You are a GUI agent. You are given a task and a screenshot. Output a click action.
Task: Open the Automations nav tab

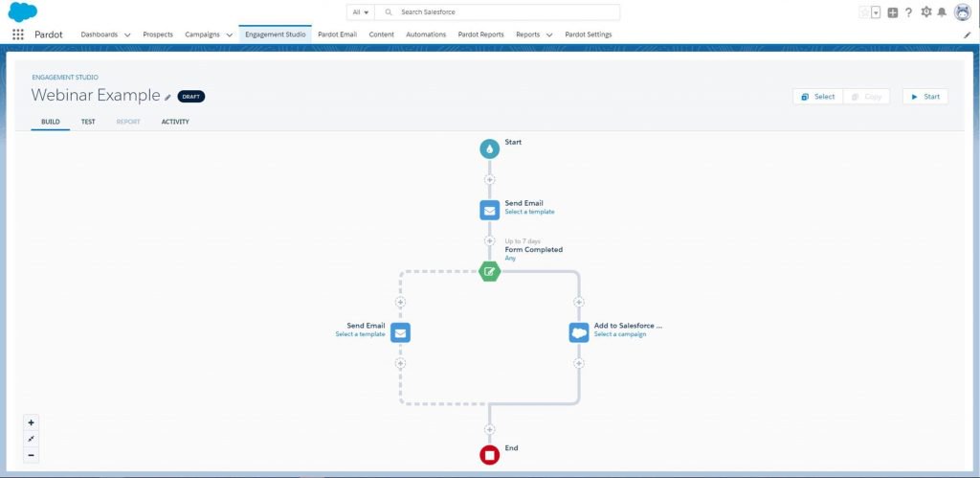coord(426,34)
